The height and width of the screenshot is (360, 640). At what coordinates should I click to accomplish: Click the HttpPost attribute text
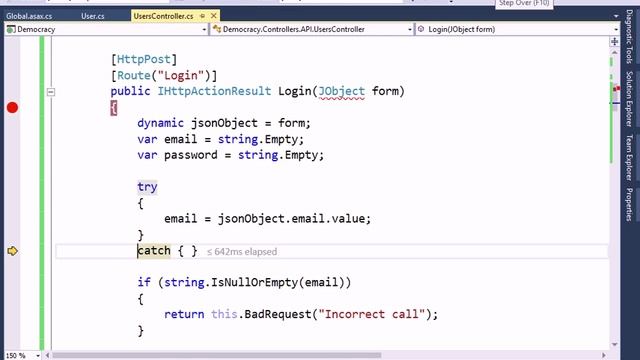coord(144,59)
